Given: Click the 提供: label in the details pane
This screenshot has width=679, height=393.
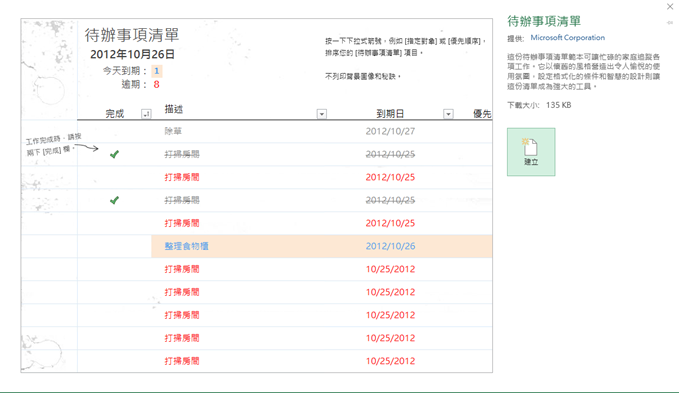Looking at the screenshot, I should pyautogui.click(x=516, y=39).
